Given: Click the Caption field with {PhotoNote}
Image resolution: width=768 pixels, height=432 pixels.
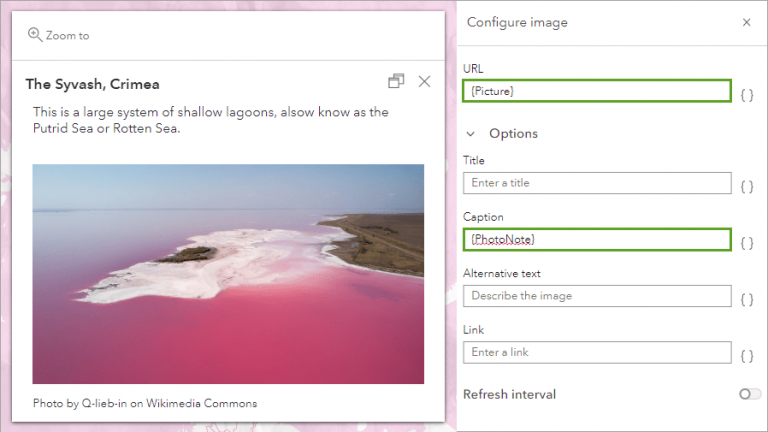Looking at the screenshot, I should tap(597, 240).
